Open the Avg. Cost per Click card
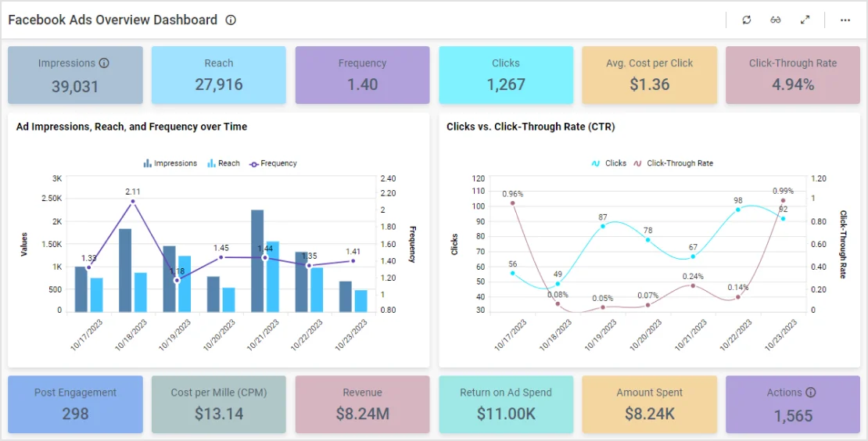The image size is (868, 441). 649,75
